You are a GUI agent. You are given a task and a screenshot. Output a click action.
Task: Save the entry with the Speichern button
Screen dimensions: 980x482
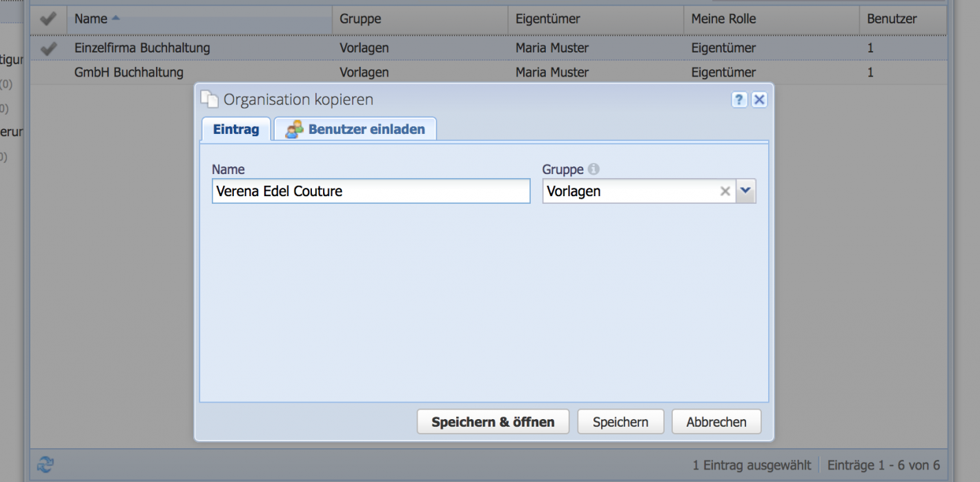point(620,421)
